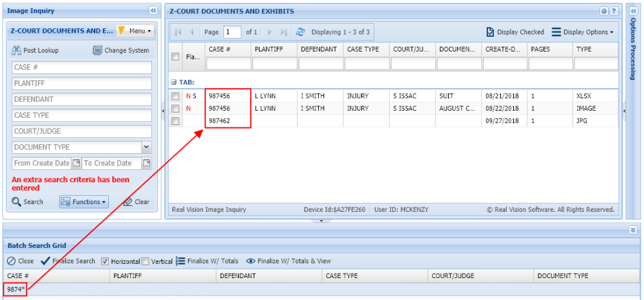Go to previous results page
This screenshot has height=300, width=644.
191,32
